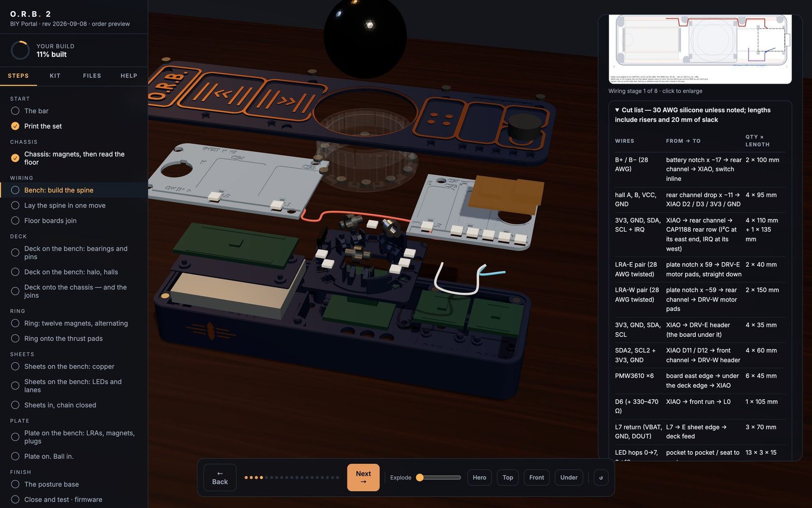Open the STEPS tab
This screenshot has height=508, width=812.
click(x=18, y=76)
